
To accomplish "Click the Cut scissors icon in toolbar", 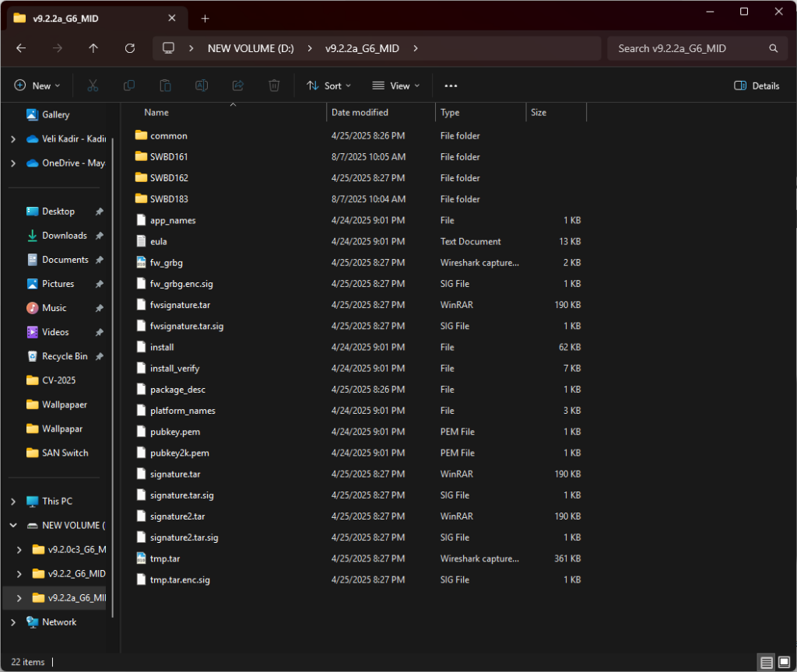I will click(93, 86).
